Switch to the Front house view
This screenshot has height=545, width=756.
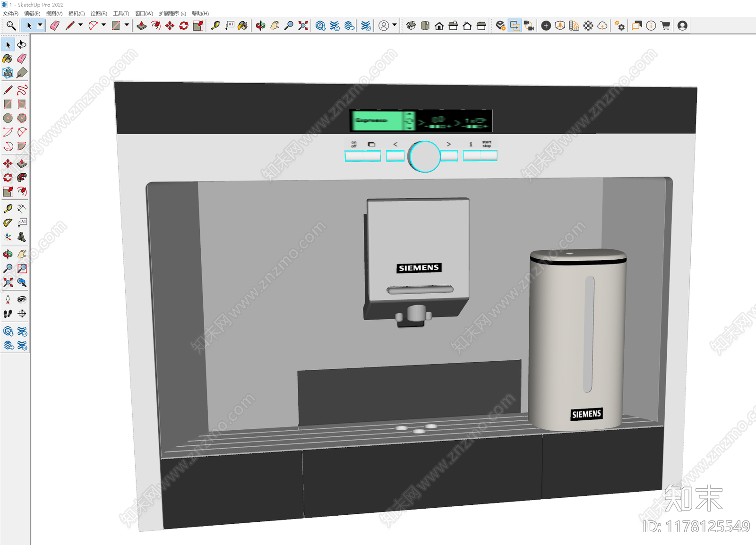[439, 26]
